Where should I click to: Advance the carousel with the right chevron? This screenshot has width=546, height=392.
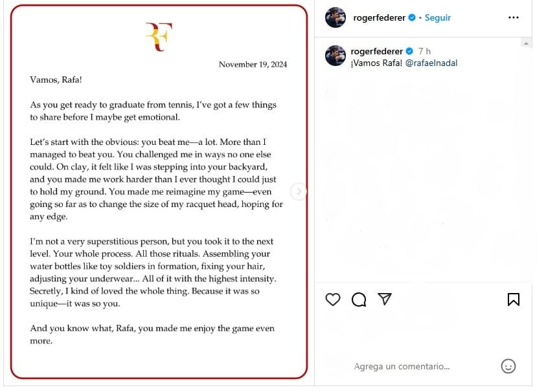click(x=299, y=191)
